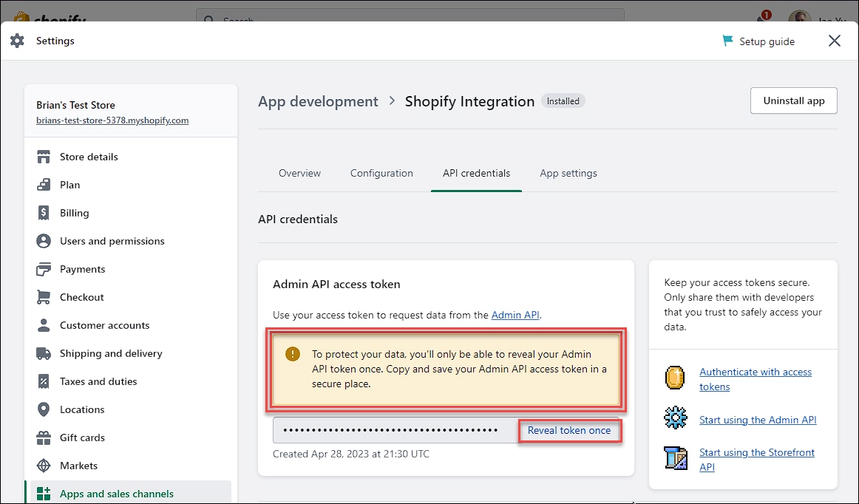This screenshot has height=504, width=859.
Task: Click the Shipping and delivery truck icon
Action: point(44,353)
